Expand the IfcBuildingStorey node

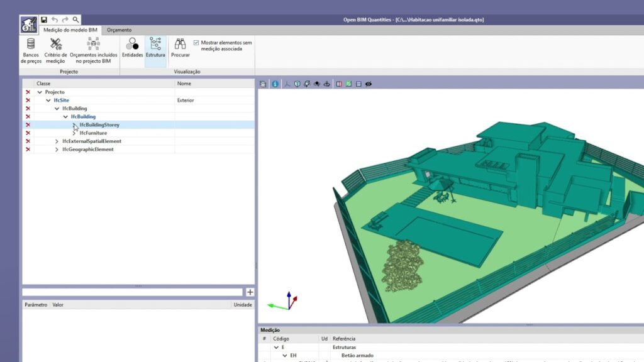click(74, 125)
